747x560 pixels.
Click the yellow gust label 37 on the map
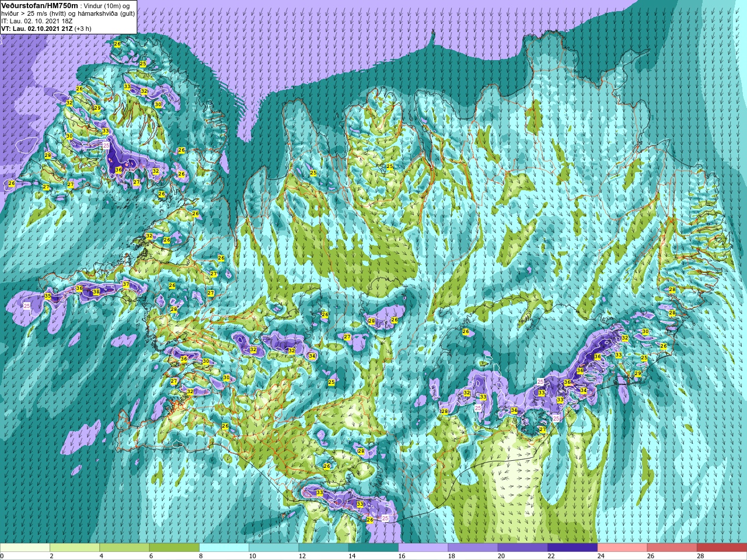(126, 285)
